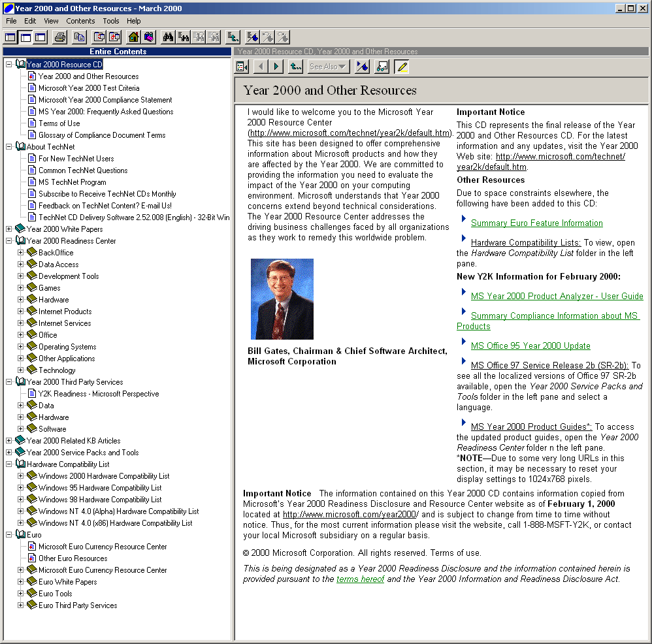
Task: Expand Year 2000 Related KB Articles
Action: tap(8, 441)
